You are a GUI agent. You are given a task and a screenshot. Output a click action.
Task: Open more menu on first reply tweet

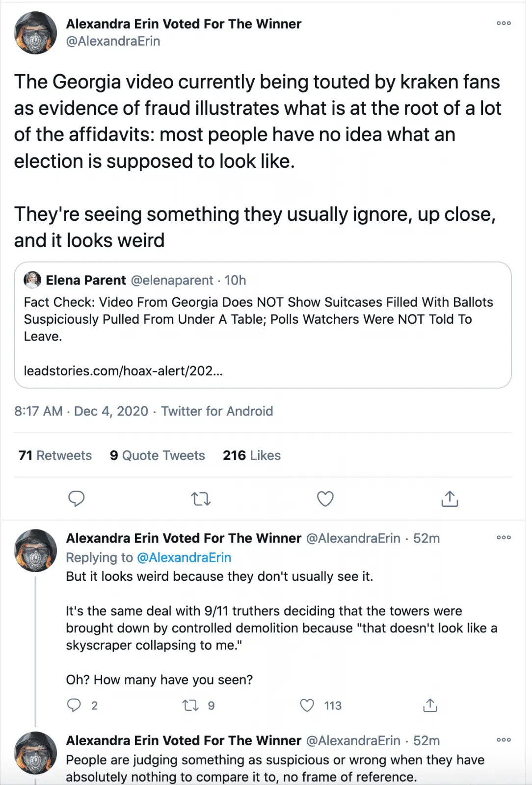pos(504,537)
